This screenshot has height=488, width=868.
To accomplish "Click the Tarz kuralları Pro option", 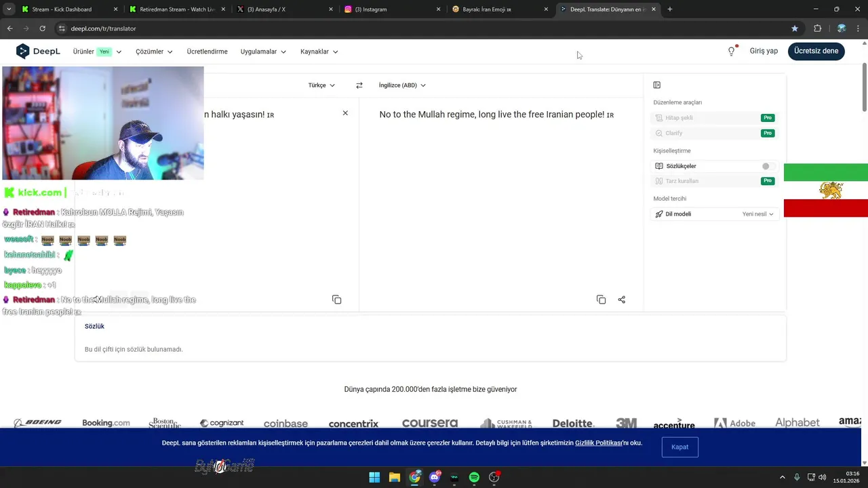I will coord(715,181).
